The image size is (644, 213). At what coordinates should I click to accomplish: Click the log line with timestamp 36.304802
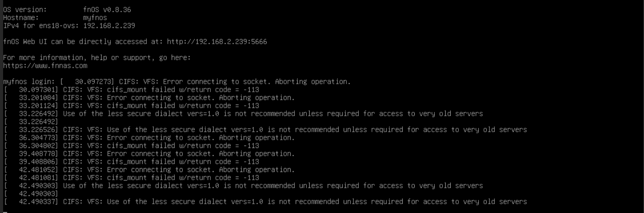tap(131, 146)
